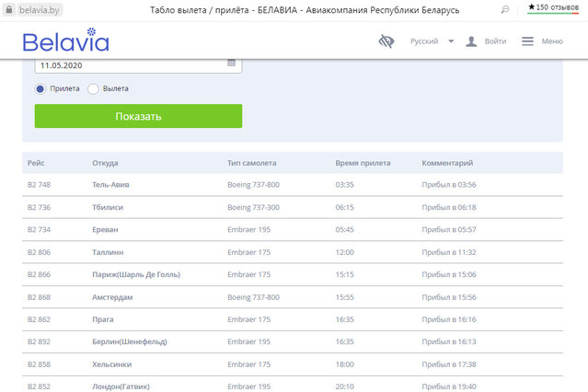This screenshot has height=392, width=588.
Task: Select the Вылета radio button
Action: pos(93,89)
